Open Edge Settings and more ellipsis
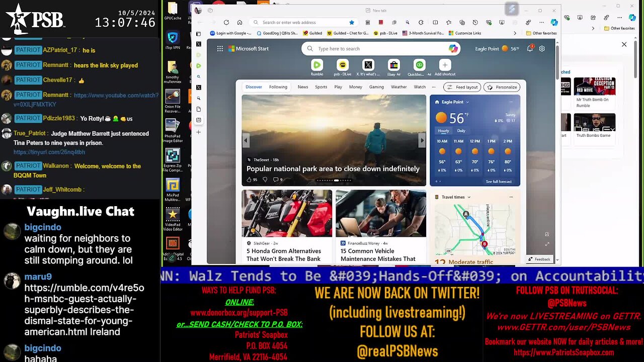 click(541, 23)
